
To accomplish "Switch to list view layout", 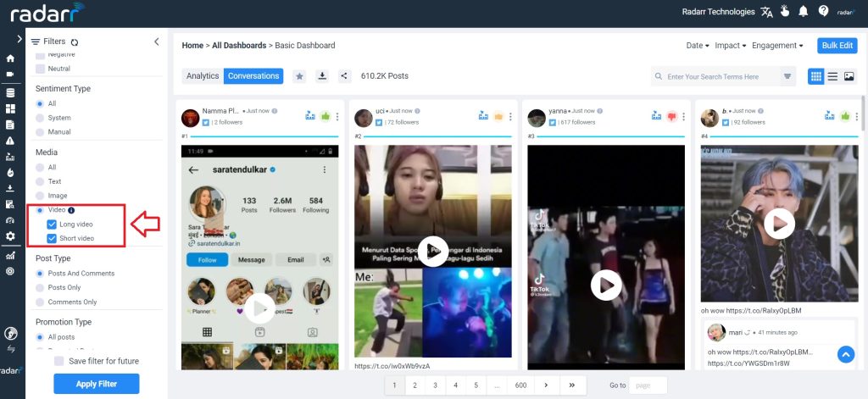I will [x=832, y=77].
